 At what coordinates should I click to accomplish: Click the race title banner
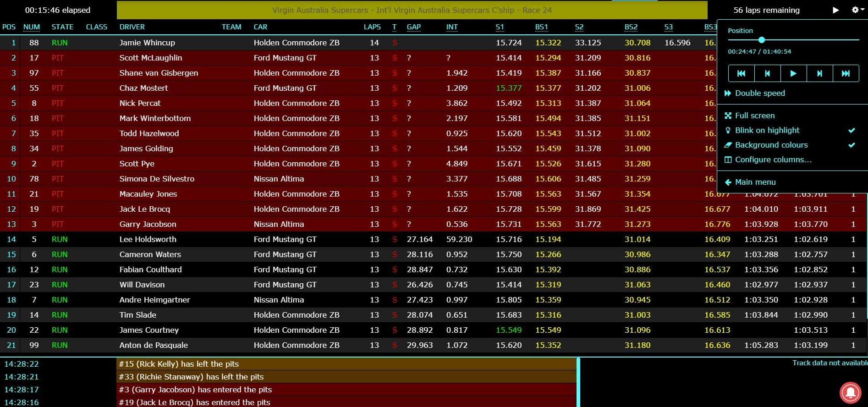tap(412, 10)
